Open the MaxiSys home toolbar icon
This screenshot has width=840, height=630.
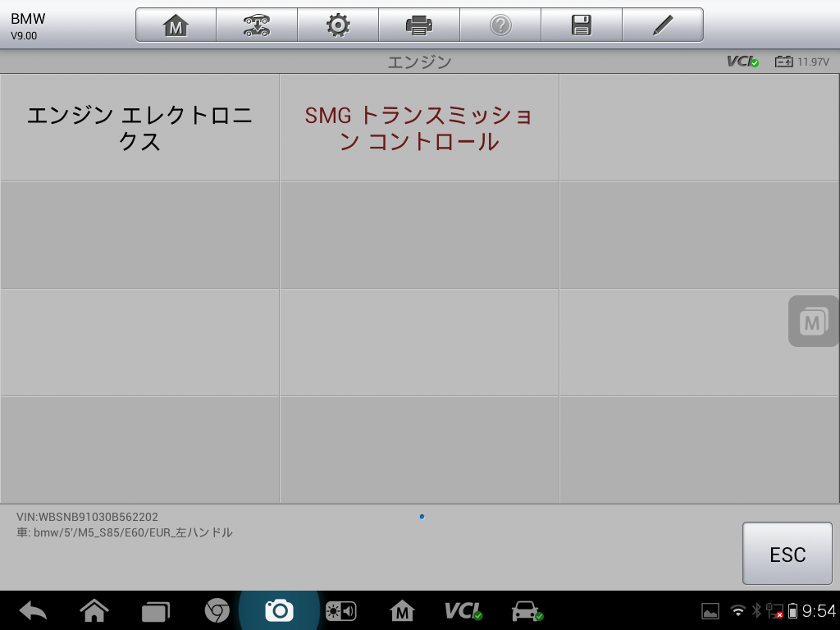click(176, 25)
